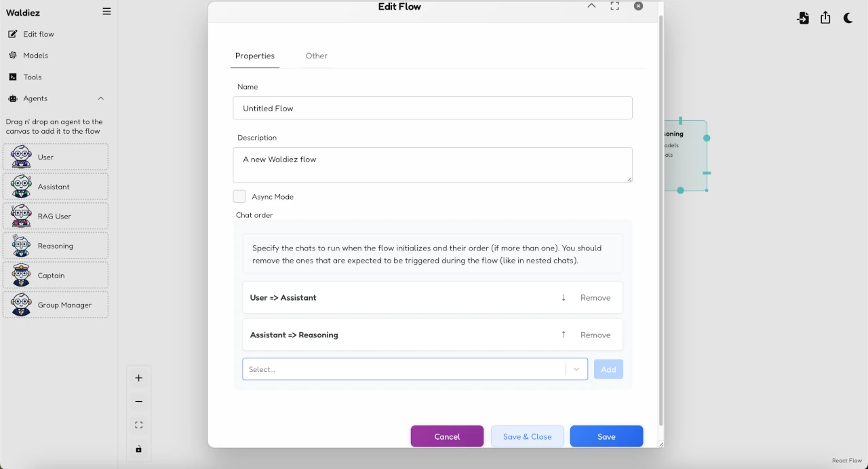The image size is (868, 469).
Task: Check the Async Mode checkbox
Action: 239,196
